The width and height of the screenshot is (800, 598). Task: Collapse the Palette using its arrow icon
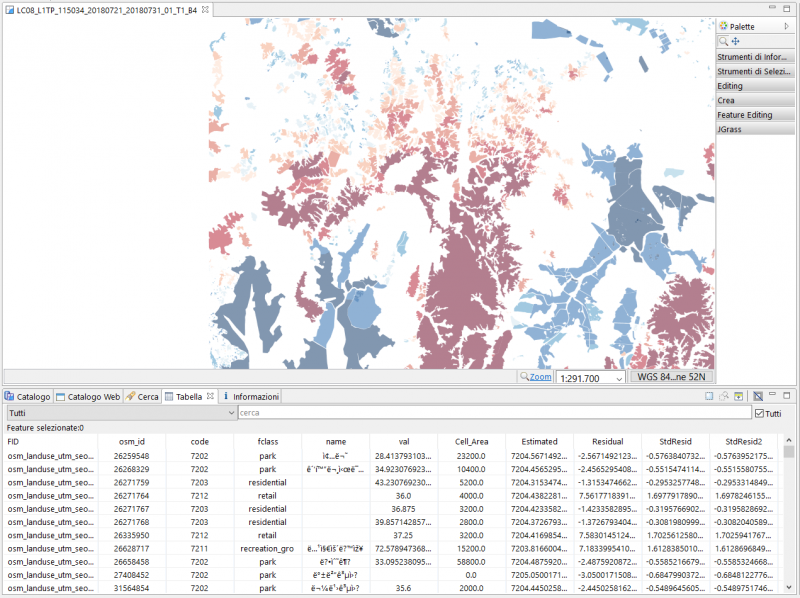pos(787,26)
